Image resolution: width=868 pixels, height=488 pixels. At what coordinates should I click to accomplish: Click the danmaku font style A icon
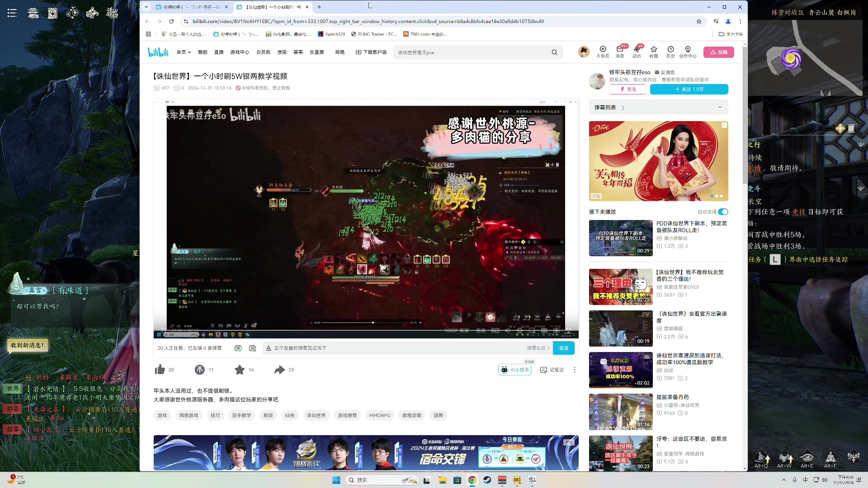click(x=269, y=348)
